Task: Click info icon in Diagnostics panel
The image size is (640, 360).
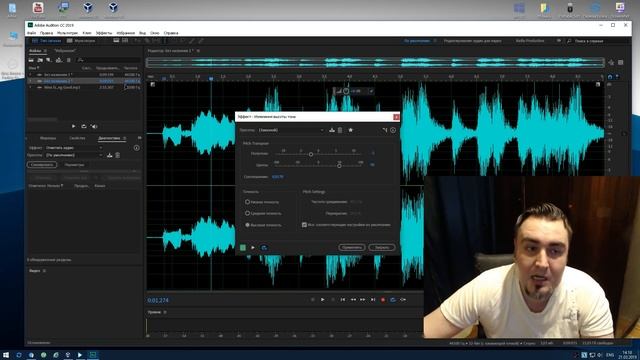Action: point(136,148)
